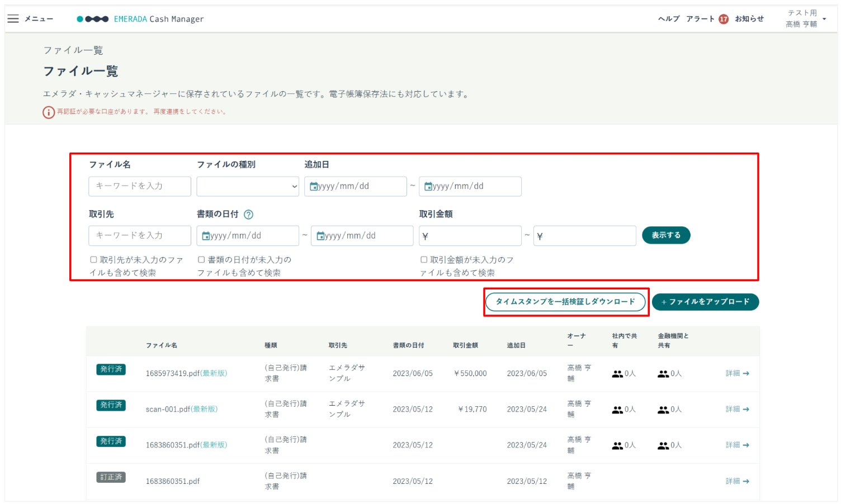This screenshot has width=841, height=504.
Task: Click 再認証が必要な口座があります notice text
Action: [142, 112]
